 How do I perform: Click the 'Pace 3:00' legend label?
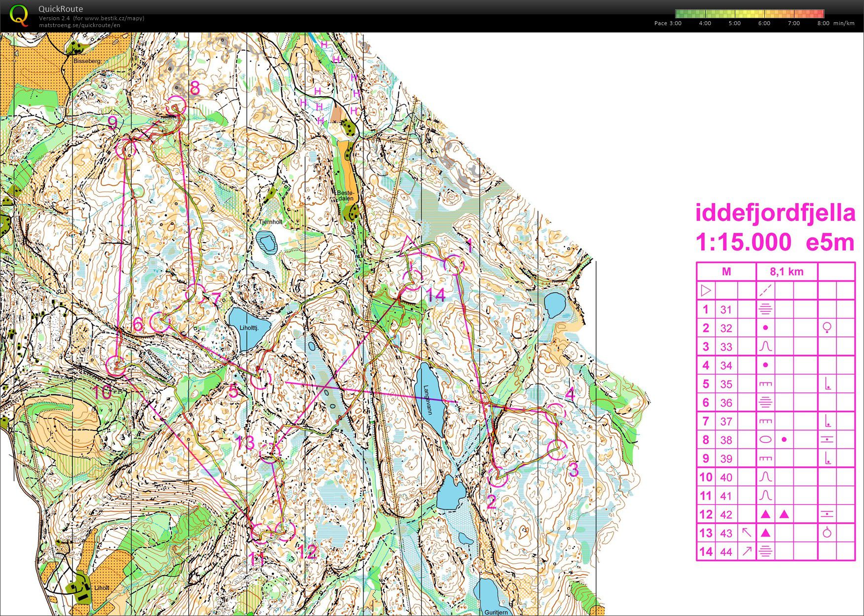point(668,23)
